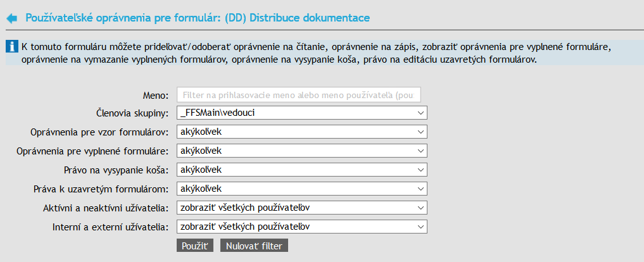644x262 pixels.
Task: Click the Nulovať filter button
Action: click(254, 246)
